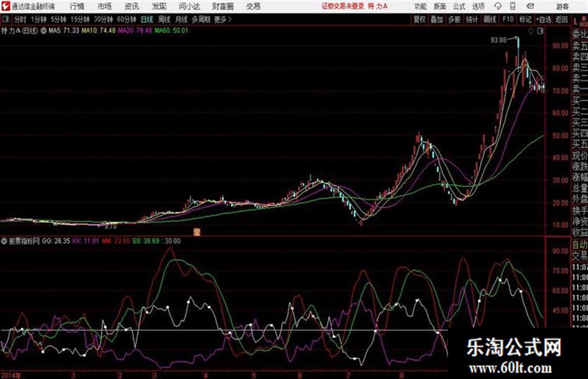Open the 财富圈 menu
This screenshot has height=379, width=588.
tap(223, 6)
